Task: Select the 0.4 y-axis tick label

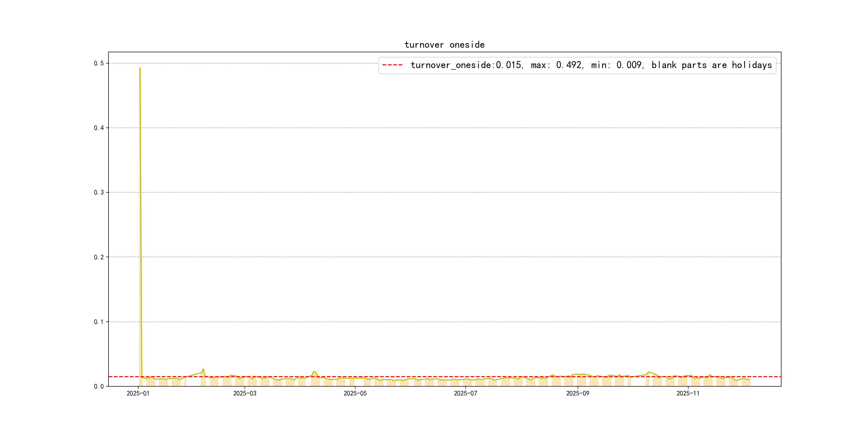Action: (99, 128)
